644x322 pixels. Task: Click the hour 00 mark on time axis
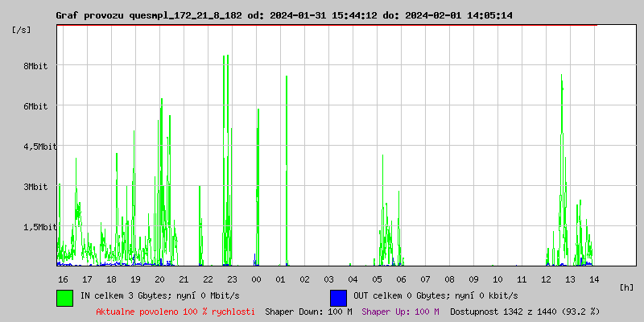[x=256, y=279]
